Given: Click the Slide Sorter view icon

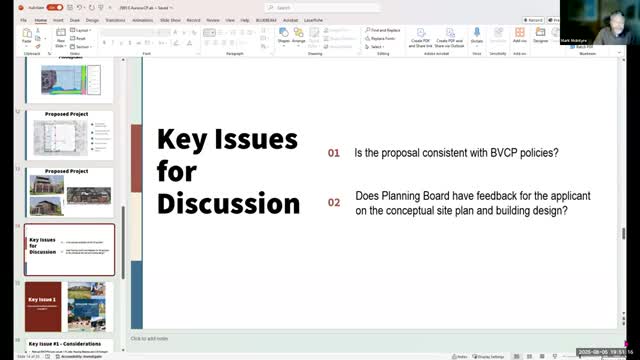Looking at the screenshot, I should point(529,356).
